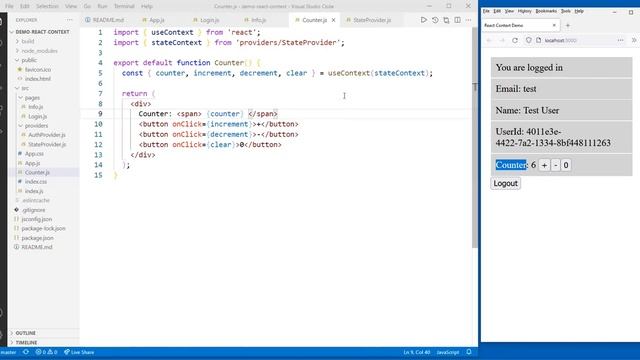Open index.css in the explorer
This screenshot has height=360, width=640.
coord(36,182)
